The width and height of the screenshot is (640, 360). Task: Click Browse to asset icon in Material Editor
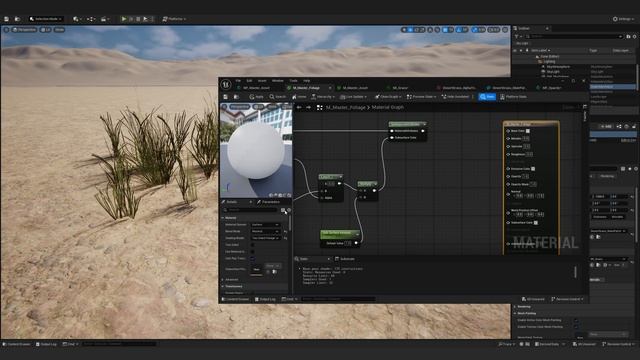(x=236, y=97)
